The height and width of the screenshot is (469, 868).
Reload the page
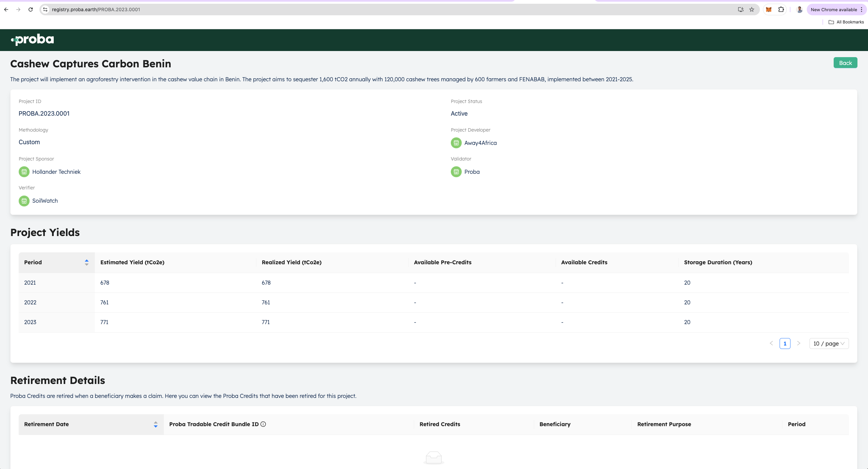[31, 10]
